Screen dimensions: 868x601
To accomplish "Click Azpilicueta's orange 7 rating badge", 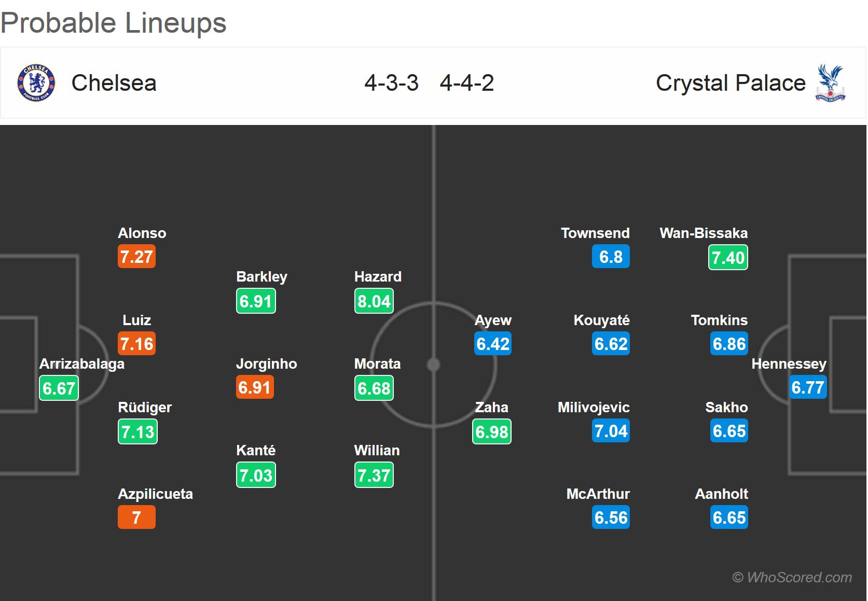I will 136,518.
